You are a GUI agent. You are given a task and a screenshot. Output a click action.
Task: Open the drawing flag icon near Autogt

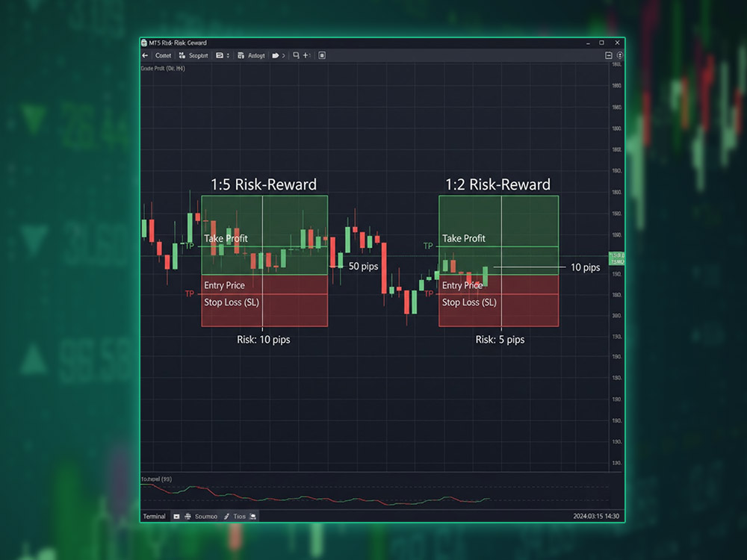coord(275,55)
